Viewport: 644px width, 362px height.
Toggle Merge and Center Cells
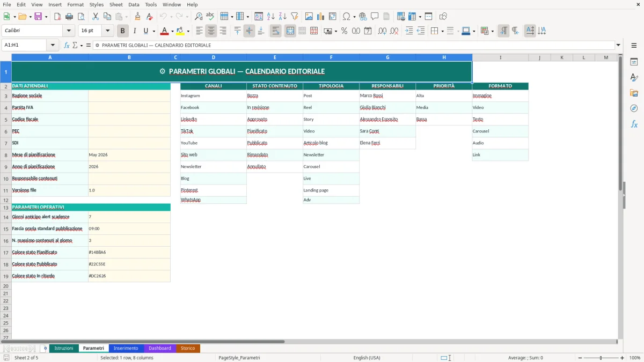290,31
